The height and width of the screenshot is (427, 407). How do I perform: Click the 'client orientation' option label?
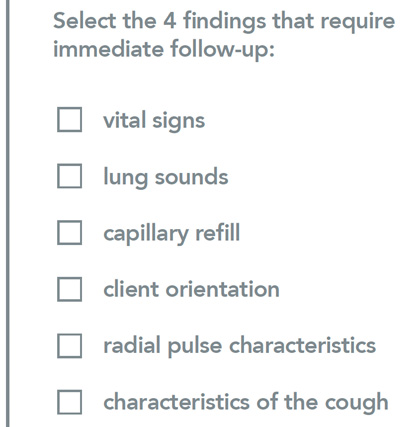191,289
